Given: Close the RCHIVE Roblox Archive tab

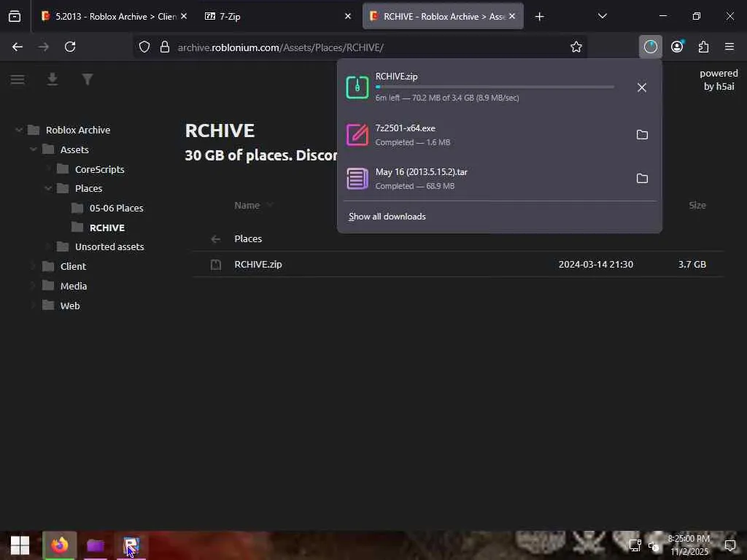Looking at the screenshot, I should [x=512, y=16].
